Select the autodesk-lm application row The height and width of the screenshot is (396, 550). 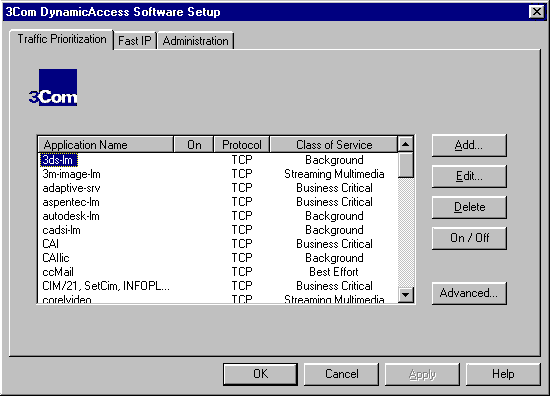[x=217, y=216]
